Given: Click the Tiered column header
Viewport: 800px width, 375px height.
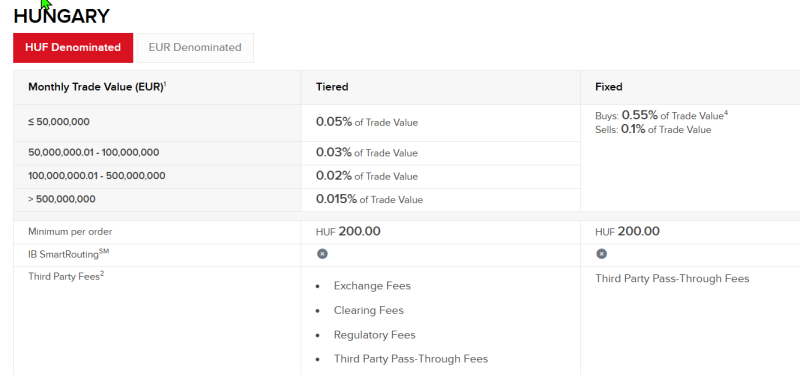Looking at the screenshot, I should [332, 87].
